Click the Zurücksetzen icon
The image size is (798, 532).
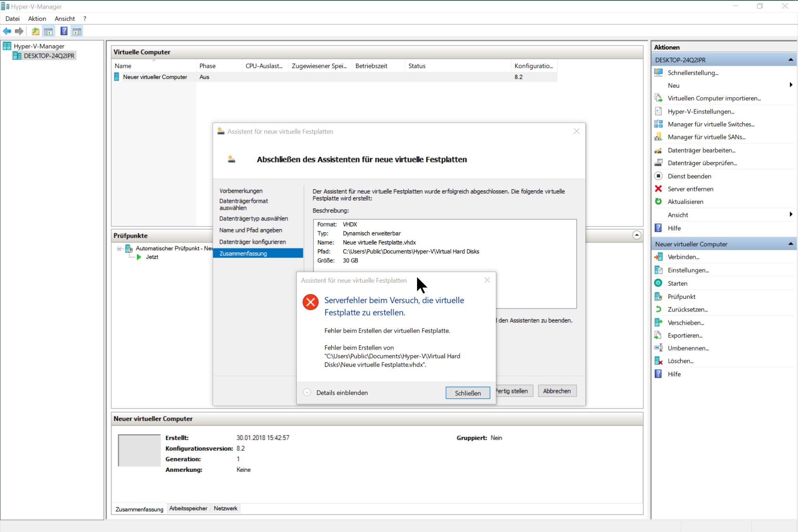point(658,309)
